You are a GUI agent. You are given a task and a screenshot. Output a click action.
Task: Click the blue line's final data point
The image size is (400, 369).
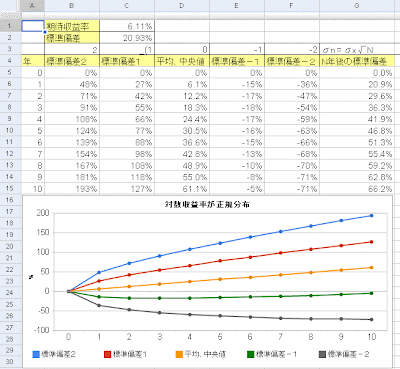[x=372, y=216]
